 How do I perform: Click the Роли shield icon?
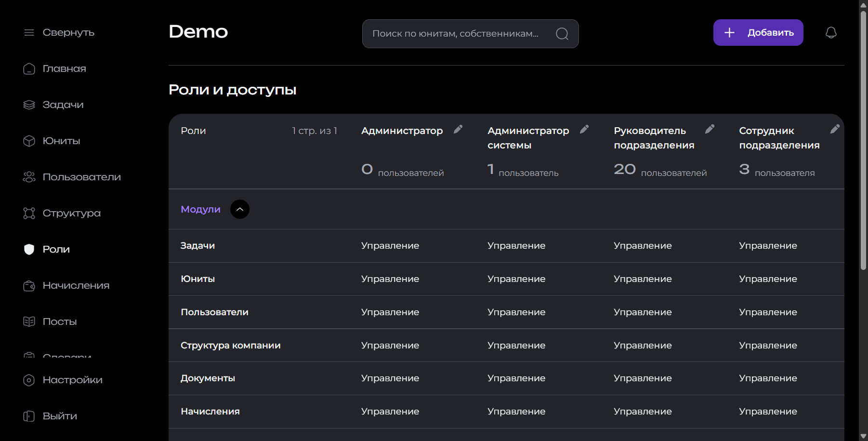coord(29,249)
